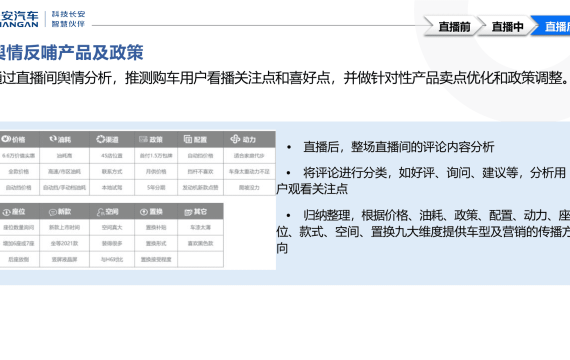Click the 月供价格 cell

(156, 171)
